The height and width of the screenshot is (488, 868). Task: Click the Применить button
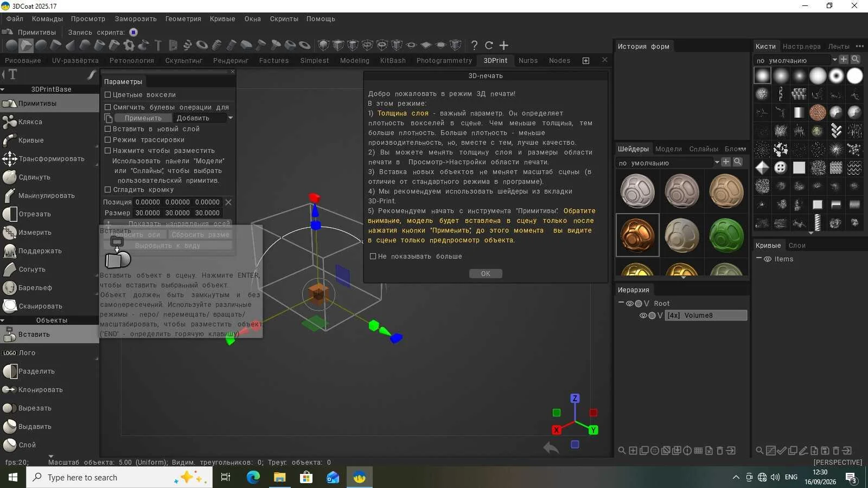143,118
